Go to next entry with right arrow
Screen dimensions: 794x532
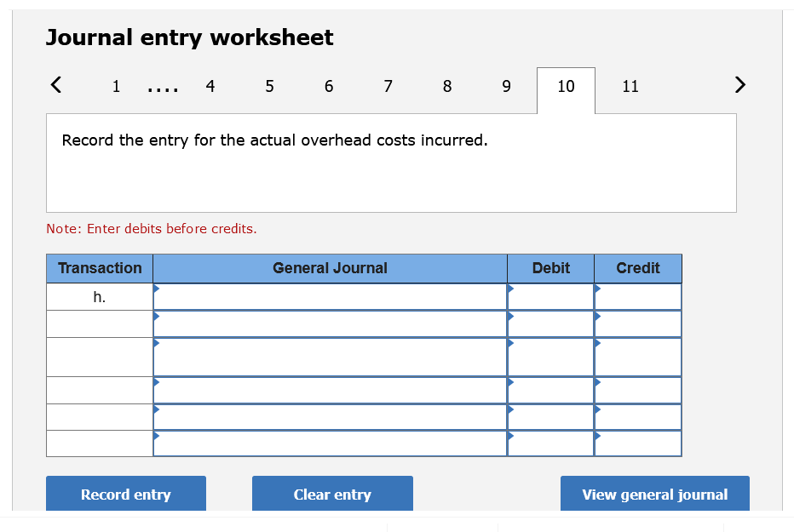coord(739,85)
